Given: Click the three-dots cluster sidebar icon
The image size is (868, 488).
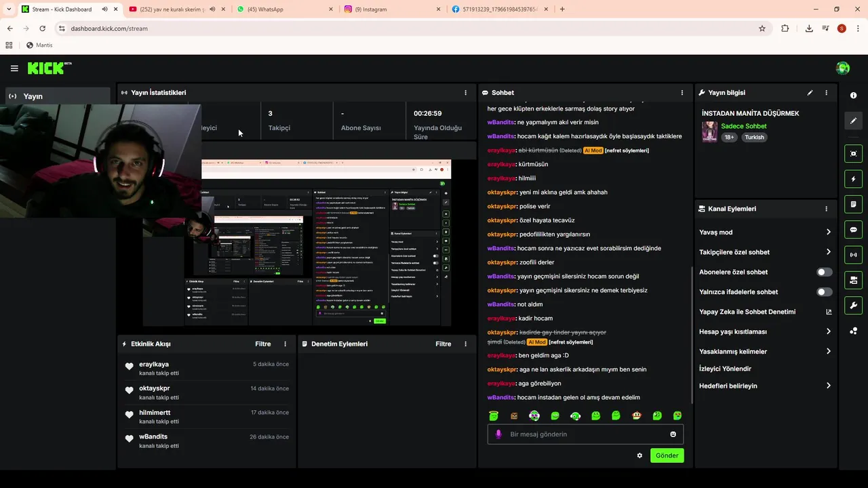Looking at the screenshot, I should pos(853,331).
